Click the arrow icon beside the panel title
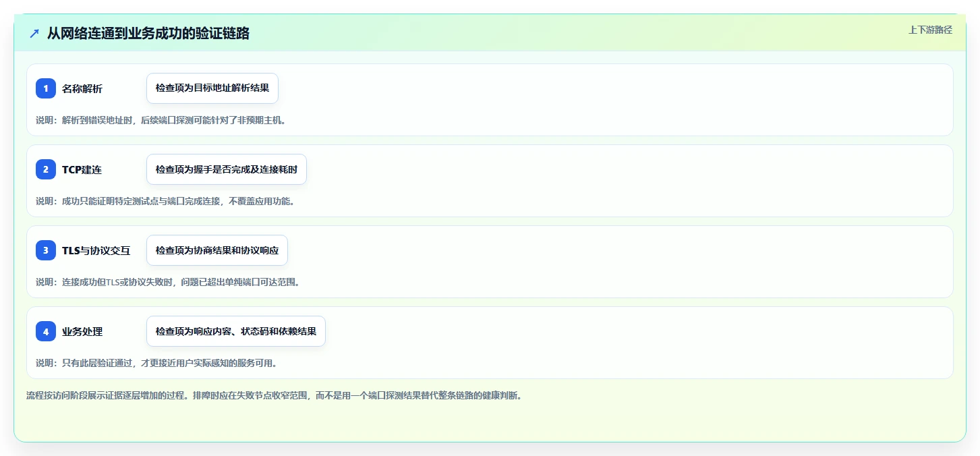The width and height of the screenshot is (980, 456). click(x=34, y=33)
